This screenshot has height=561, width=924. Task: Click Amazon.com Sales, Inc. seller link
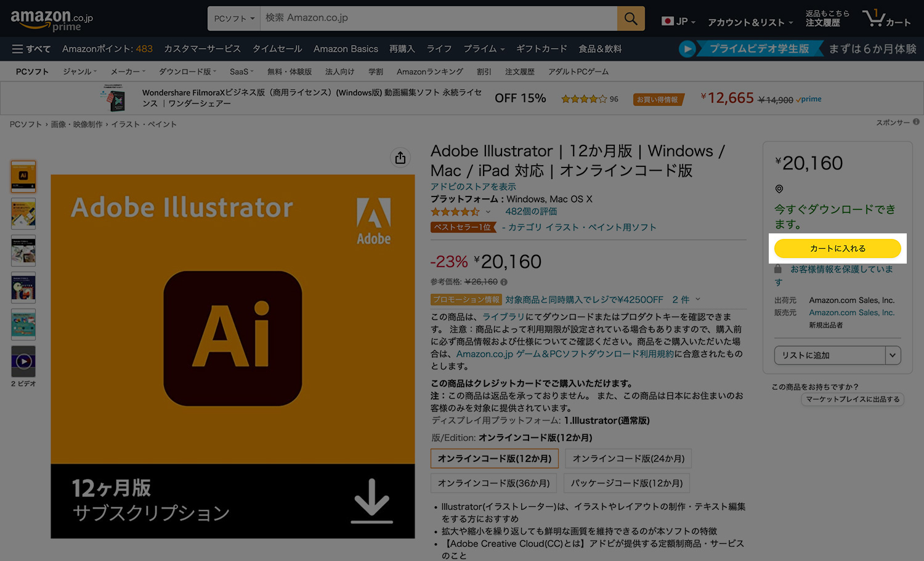click(x=851, y=313)
